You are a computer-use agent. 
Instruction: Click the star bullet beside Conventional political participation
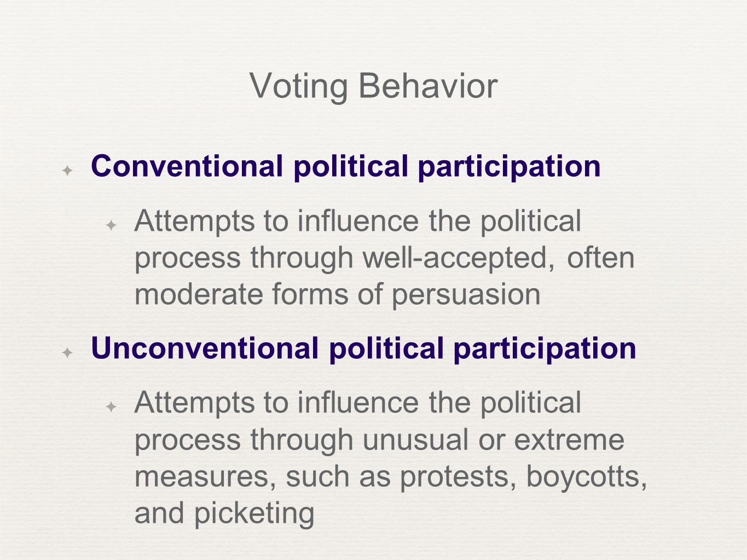[x=68, y=171]
